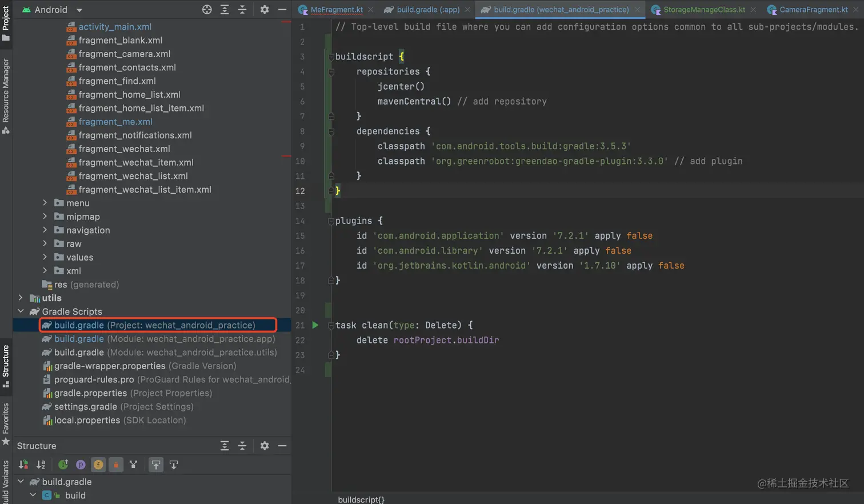Expand the navigation folder

click(45, 230)
